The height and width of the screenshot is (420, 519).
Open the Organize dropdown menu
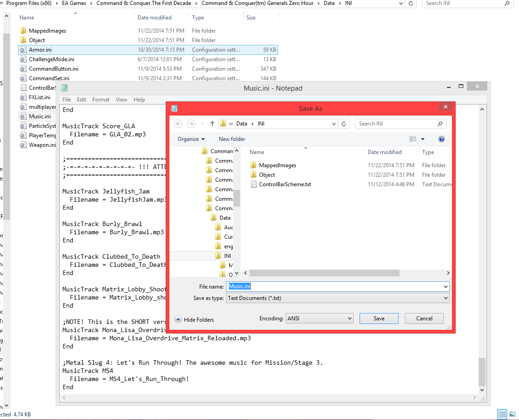click(191, 139)
